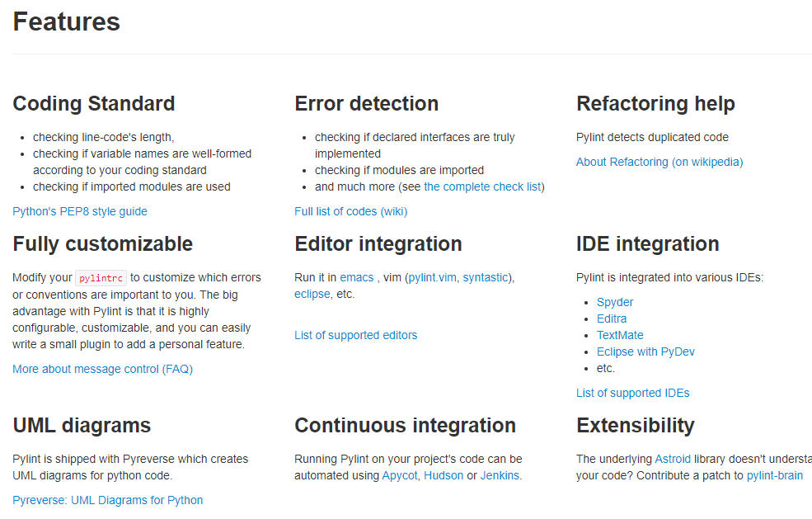Open the Editra IDE link
The image size is (812, 519).
coord(612,318)
